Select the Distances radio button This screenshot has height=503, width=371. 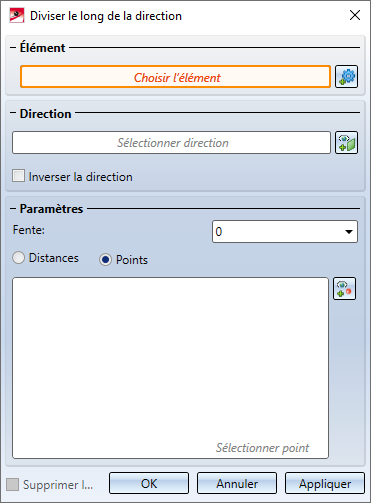tap(18, 258)
